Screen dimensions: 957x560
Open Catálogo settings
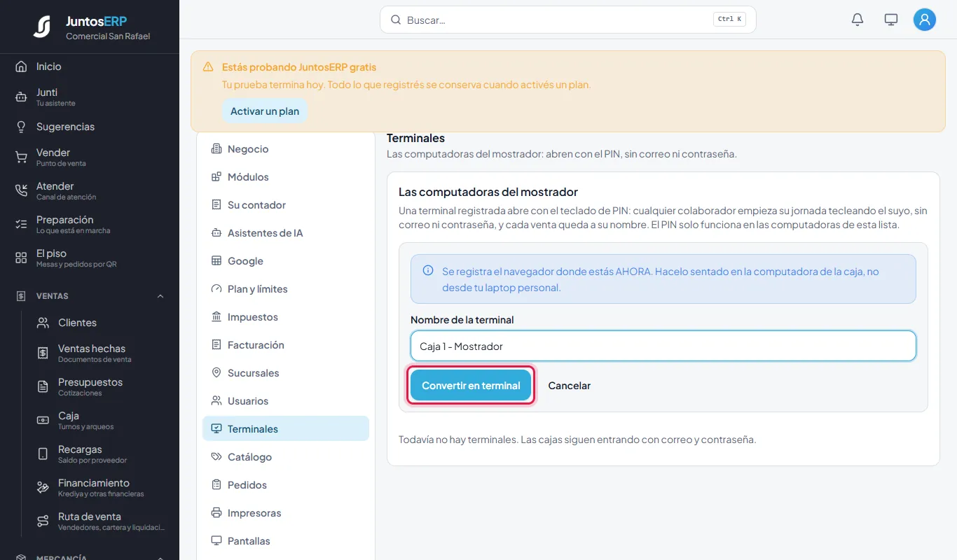286,457
